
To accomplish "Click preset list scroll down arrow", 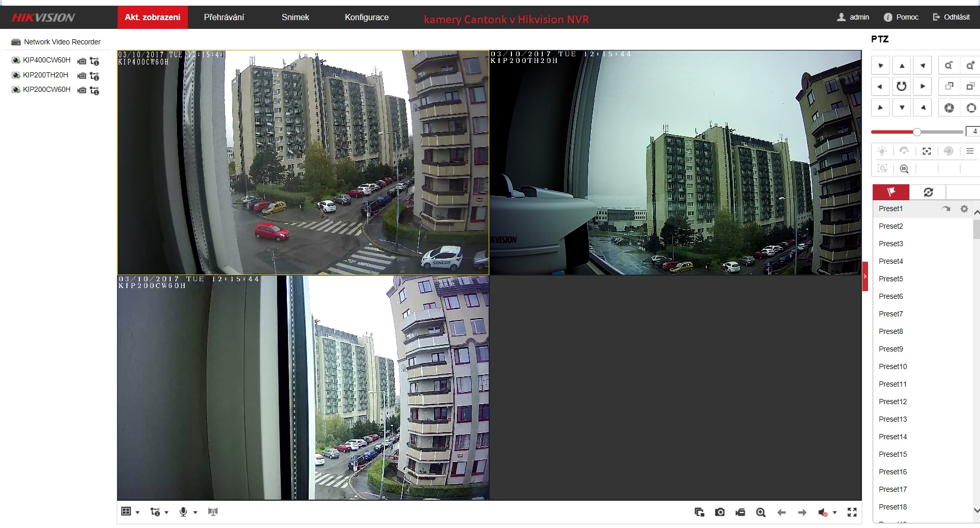I will tap(976, 510).
